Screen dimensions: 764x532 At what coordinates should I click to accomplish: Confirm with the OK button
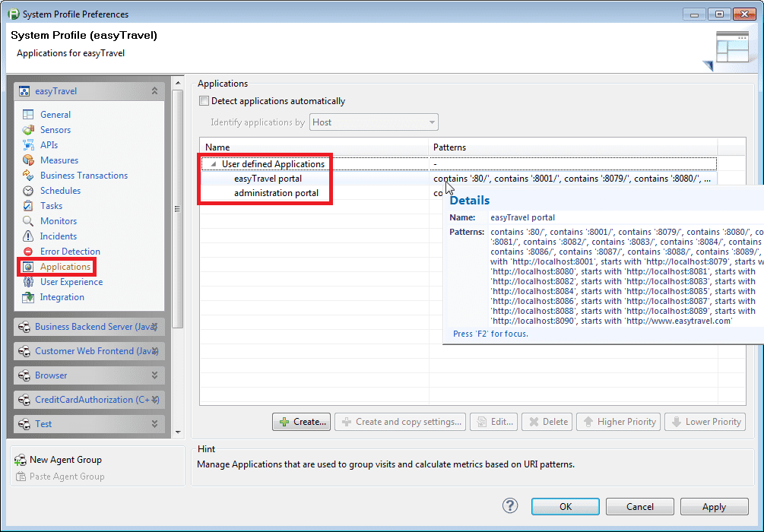coord(565,507)
